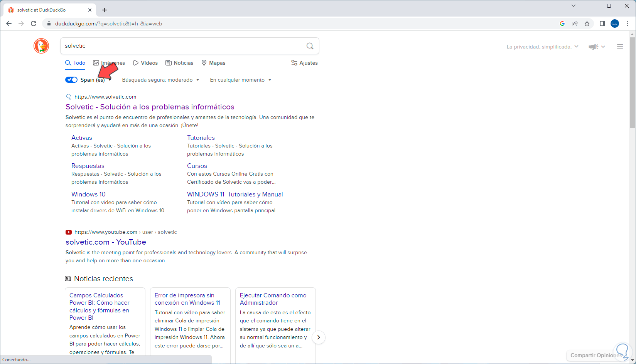Viewport: 636px width, 364px height.
Task: Open the browser side panel
Action: tap(602, 23)
